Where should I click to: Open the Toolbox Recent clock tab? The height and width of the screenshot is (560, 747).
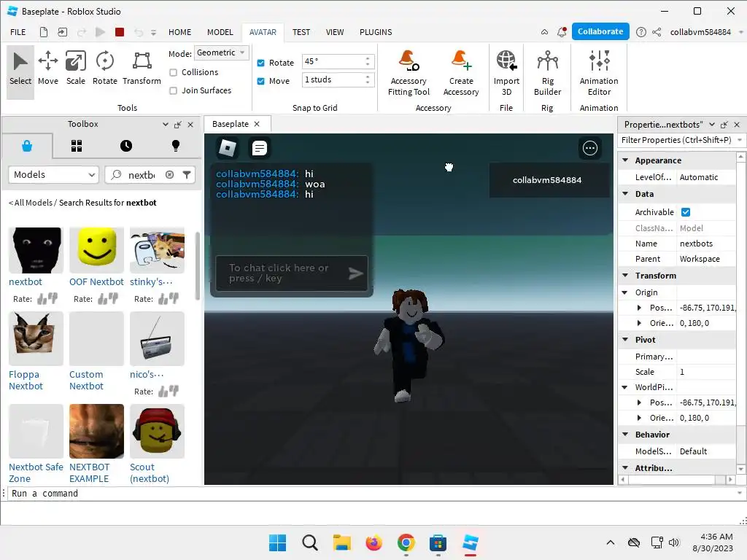(125, 146)
